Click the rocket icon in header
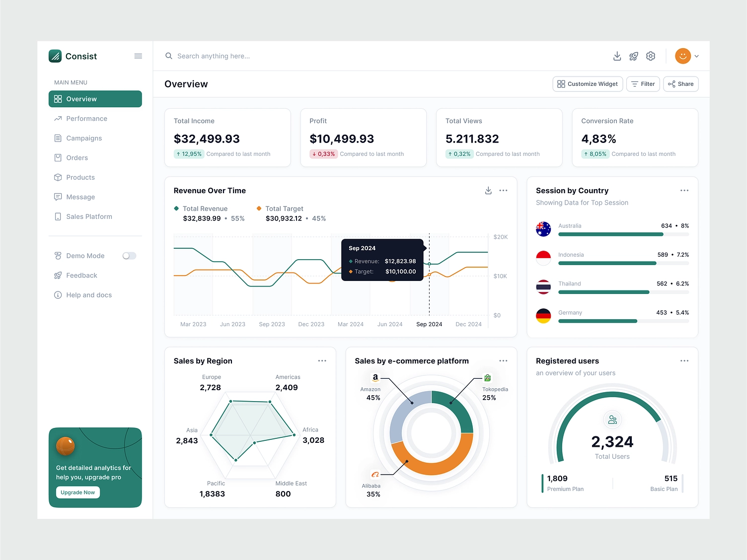This screenshot has width=747, height=560. pyautogui.click(x=634, y=56)
